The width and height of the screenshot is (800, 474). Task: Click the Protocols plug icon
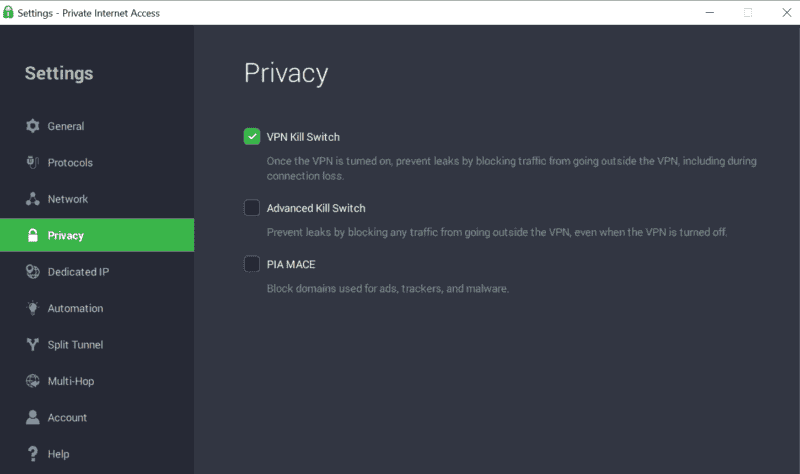[33, 162]
